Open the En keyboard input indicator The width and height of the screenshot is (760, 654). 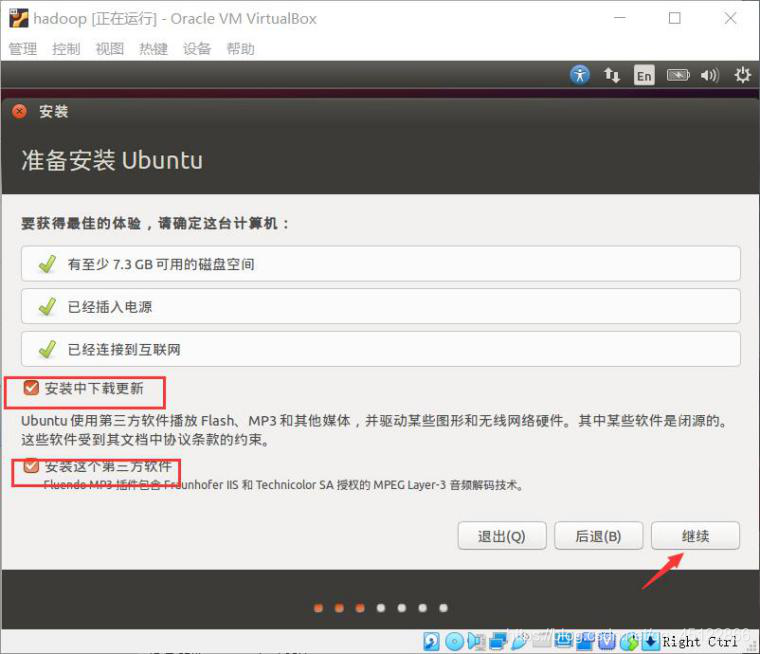pyautogui.click(x=644, y=75)
